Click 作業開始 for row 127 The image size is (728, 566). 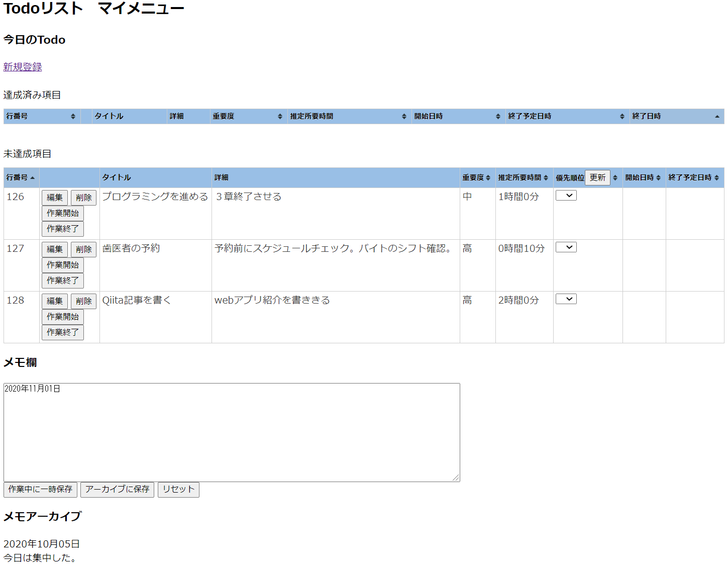click(x=63, y=265)
